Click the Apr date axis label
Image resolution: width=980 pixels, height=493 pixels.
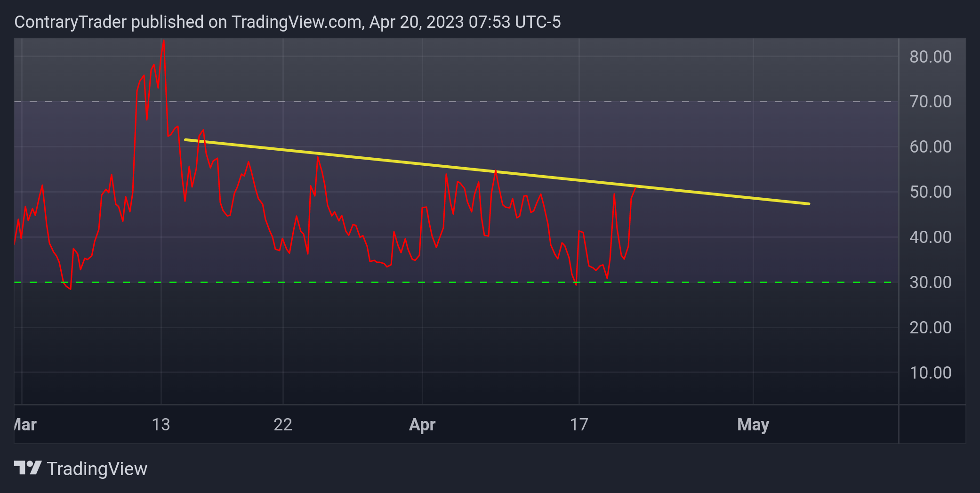(422, 425)
